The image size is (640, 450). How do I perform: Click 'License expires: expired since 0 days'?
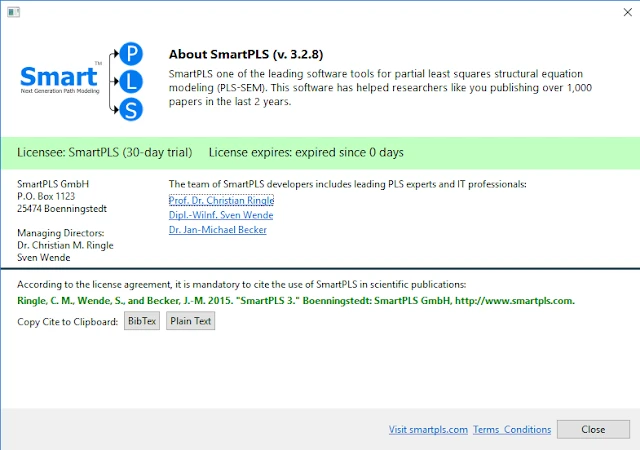[306, 152]
